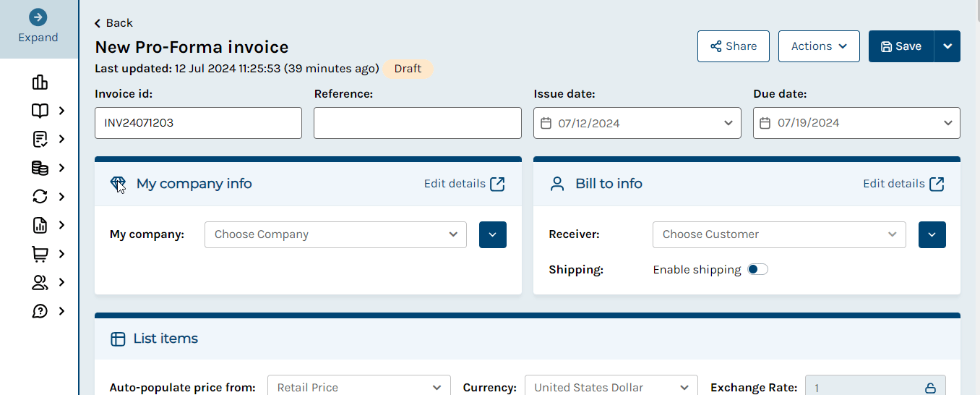Select the document checklist sidebar icon
This screenshot has width=980, height=395.
(40, 139)
